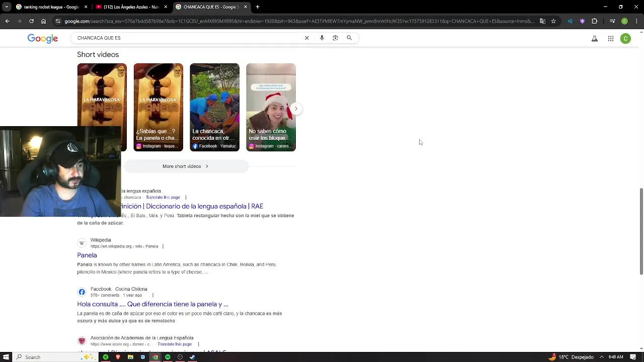
Task: Go back in browser
Action: click(7, 21)
